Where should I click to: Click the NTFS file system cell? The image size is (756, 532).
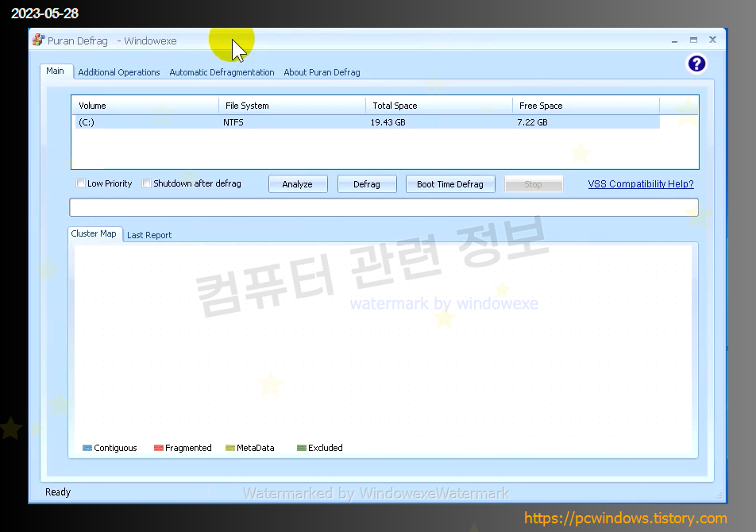point(233,122)
